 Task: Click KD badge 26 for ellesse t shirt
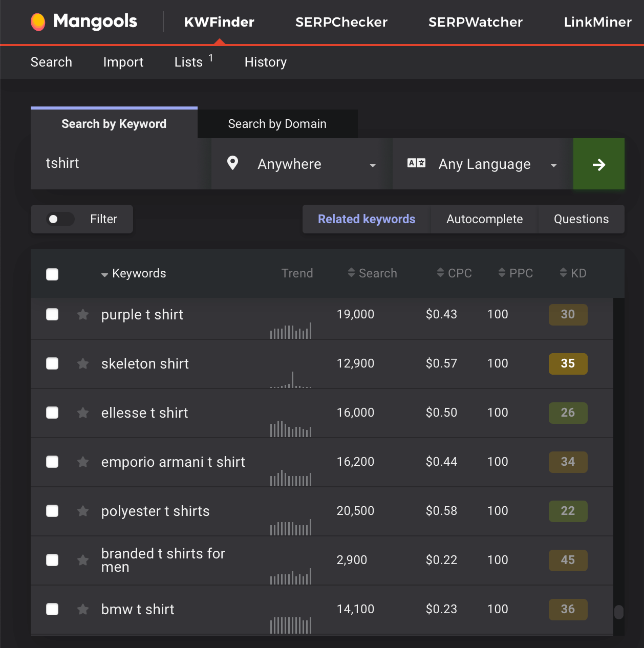point(568,413)
